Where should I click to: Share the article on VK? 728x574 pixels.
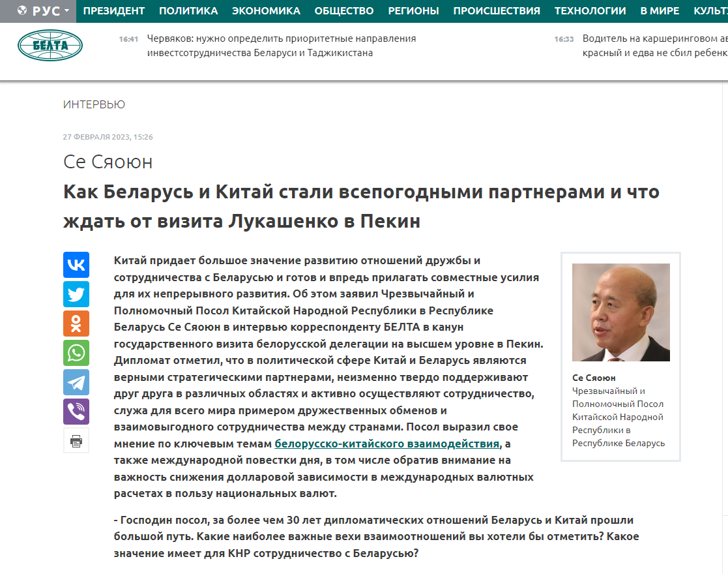pos(76,265)
